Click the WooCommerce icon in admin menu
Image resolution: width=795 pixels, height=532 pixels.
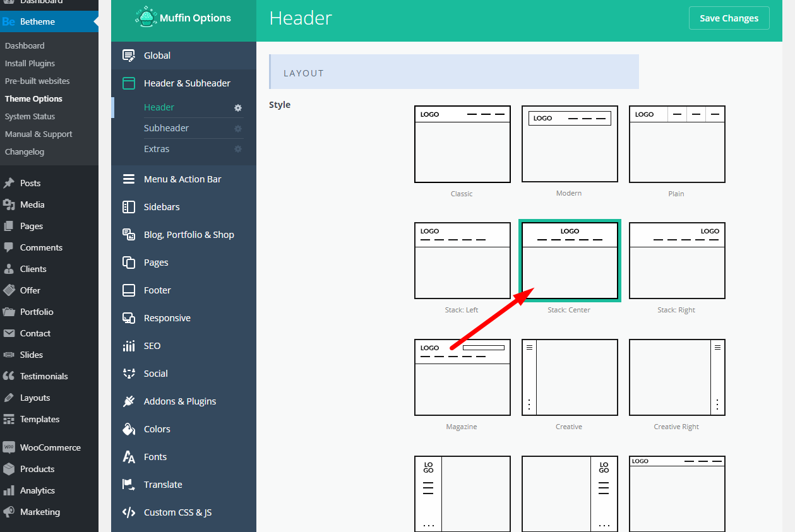click(9, 447)
